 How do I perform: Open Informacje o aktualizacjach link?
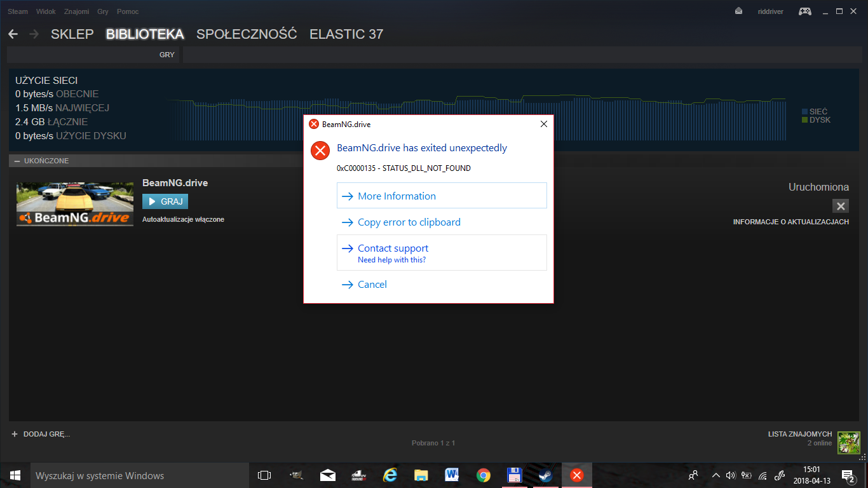[x=791, y=222]
